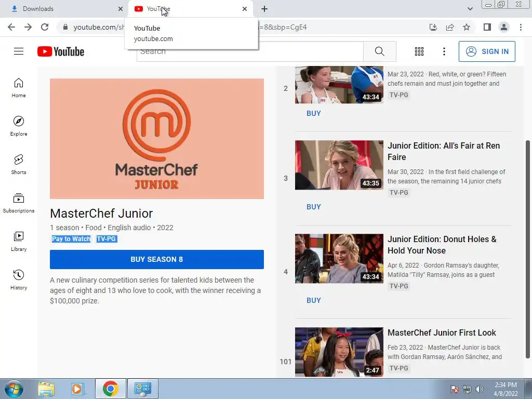Open the Chrome profile menu
Image resolution: width=532 pixels, height=399 pixels.
click(x=504, y=27)
